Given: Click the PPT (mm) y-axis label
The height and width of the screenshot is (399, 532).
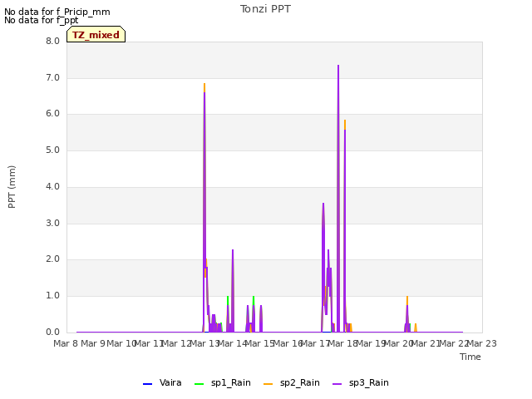Looking at the screenshot, I should [12, 187].
